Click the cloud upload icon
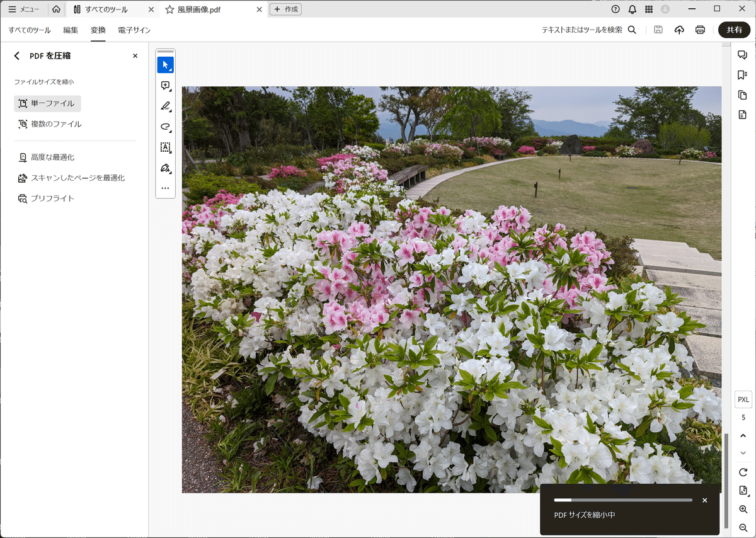The width and height of the screenshot is (756, 538). 679,30
